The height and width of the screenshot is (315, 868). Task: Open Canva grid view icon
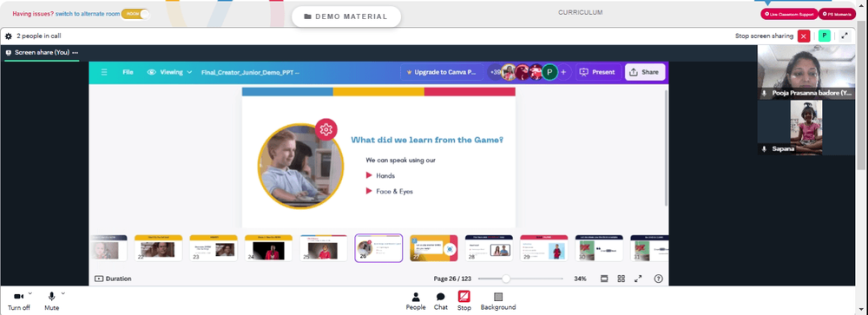(x=621, y=279)
